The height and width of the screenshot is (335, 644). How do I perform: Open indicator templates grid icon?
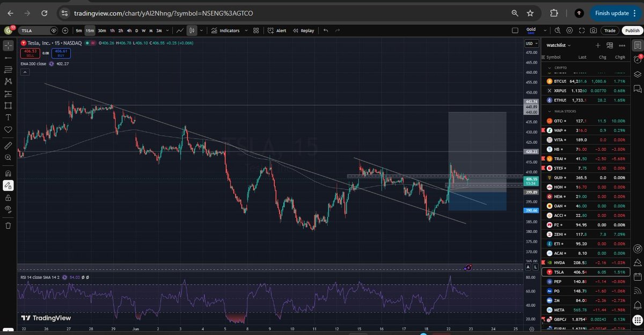pyautogui.click(x=256, y=31)
